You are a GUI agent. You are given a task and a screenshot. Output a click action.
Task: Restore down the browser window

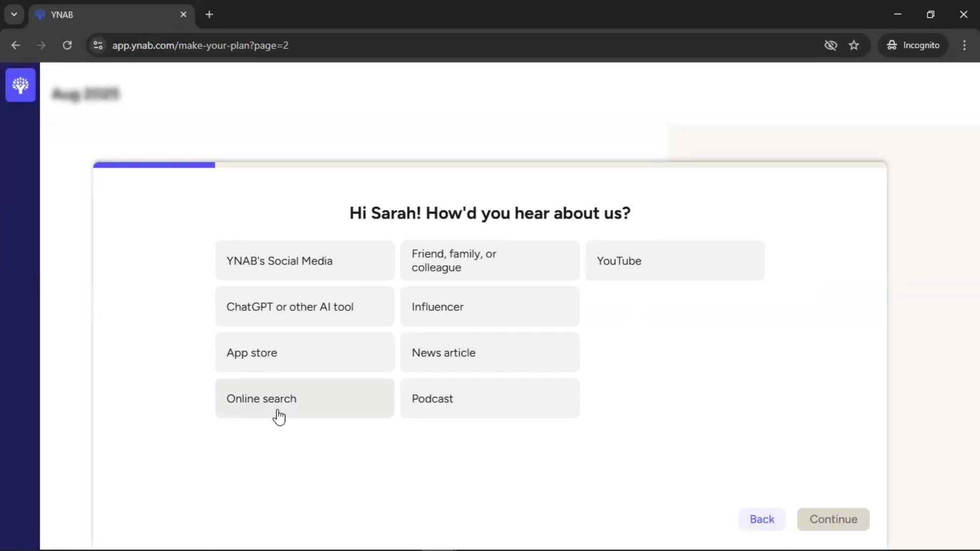point(930,14)
